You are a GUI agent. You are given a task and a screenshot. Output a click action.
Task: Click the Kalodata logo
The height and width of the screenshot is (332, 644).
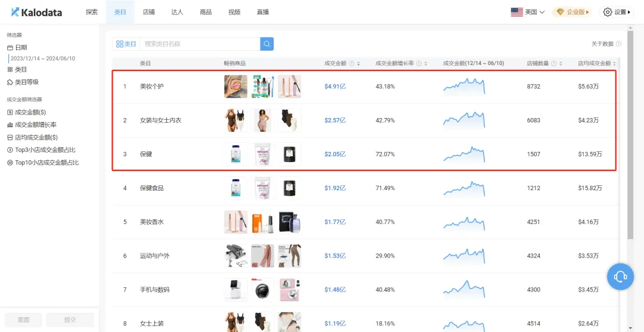click(x=36, y=12)
